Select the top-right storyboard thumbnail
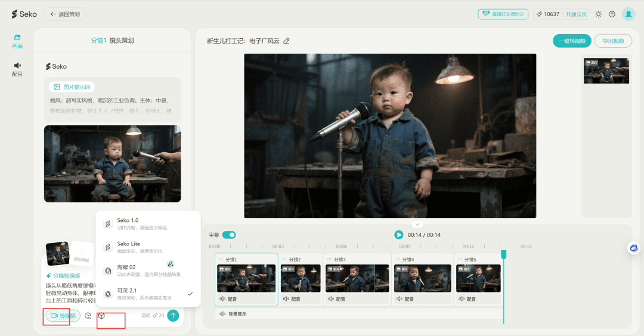Viewport: 644px width, 336px height. (x=606, y=71)
